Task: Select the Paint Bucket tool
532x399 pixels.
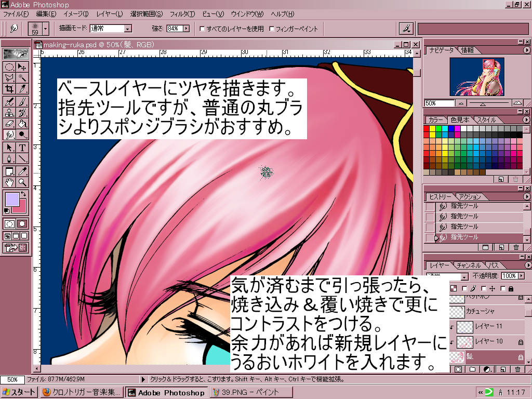Action: pos(22,124)
